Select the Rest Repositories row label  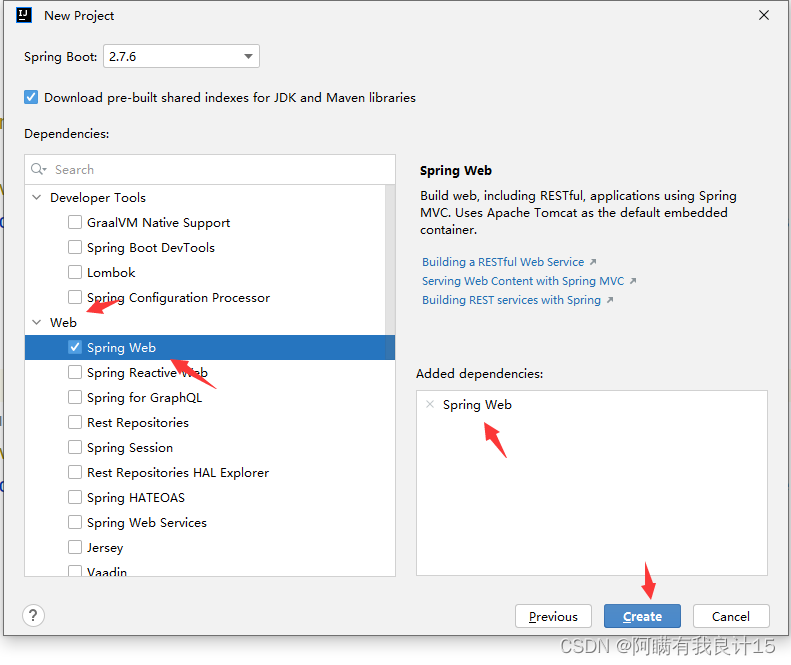pyautogui.click(x=138, y=422)
